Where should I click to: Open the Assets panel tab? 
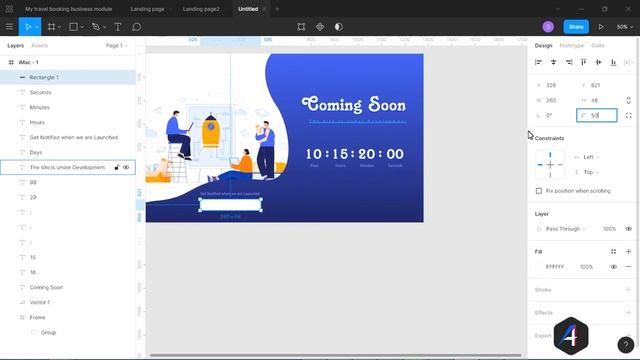pyautogui.click(x=40, y=46)
